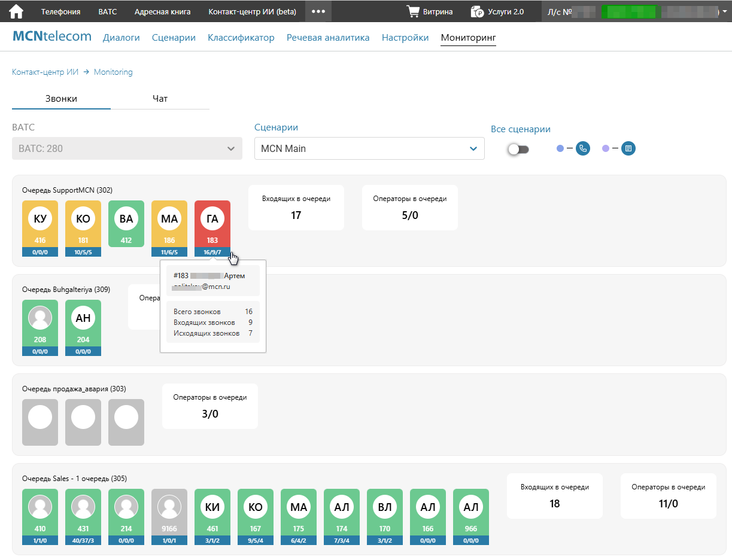Click the 16/9/7 stats under ГА
This screenshot has width=732, height=560.
point(212,252)
